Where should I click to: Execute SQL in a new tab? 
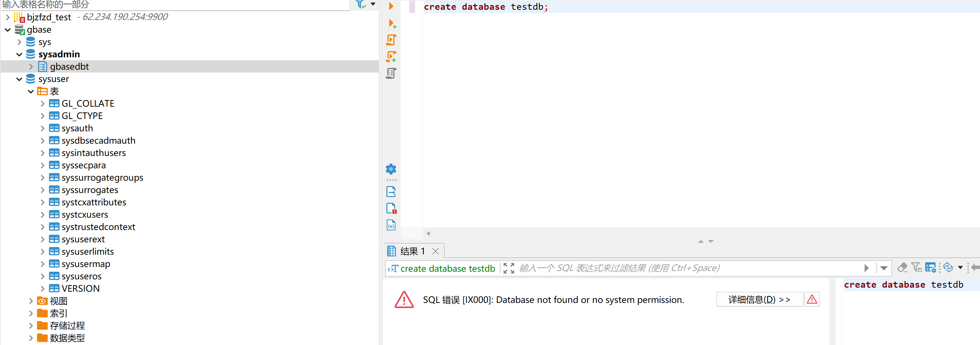click(x=392, y=24)
